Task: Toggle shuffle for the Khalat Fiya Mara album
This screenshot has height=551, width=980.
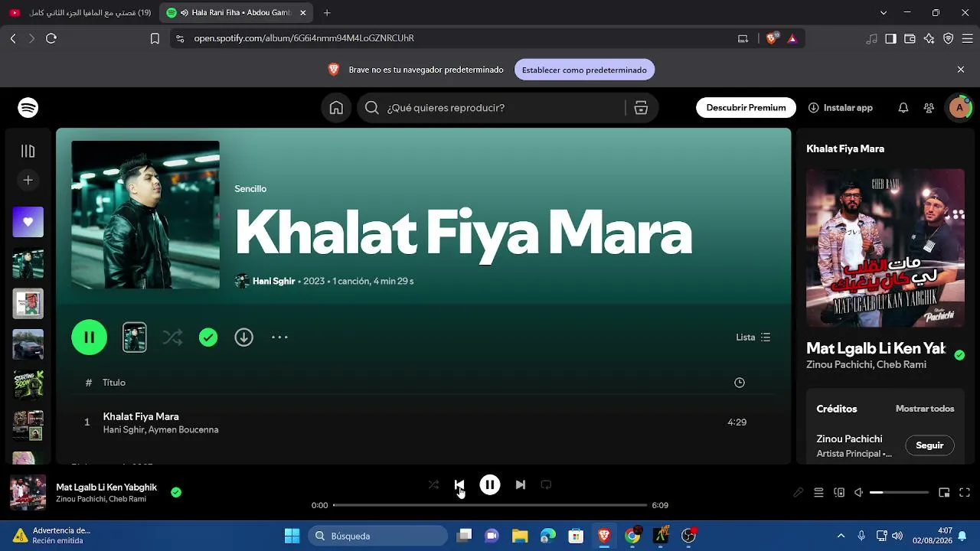Action: 173,337
